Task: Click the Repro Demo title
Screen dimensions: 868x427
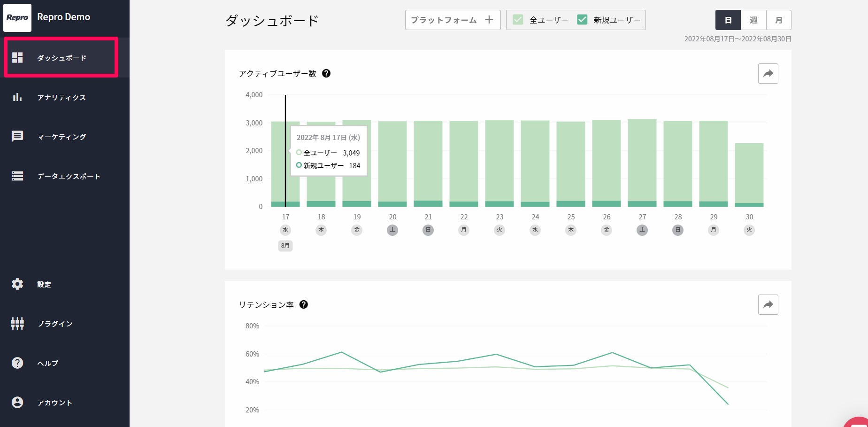Action: tap(63, 17)
